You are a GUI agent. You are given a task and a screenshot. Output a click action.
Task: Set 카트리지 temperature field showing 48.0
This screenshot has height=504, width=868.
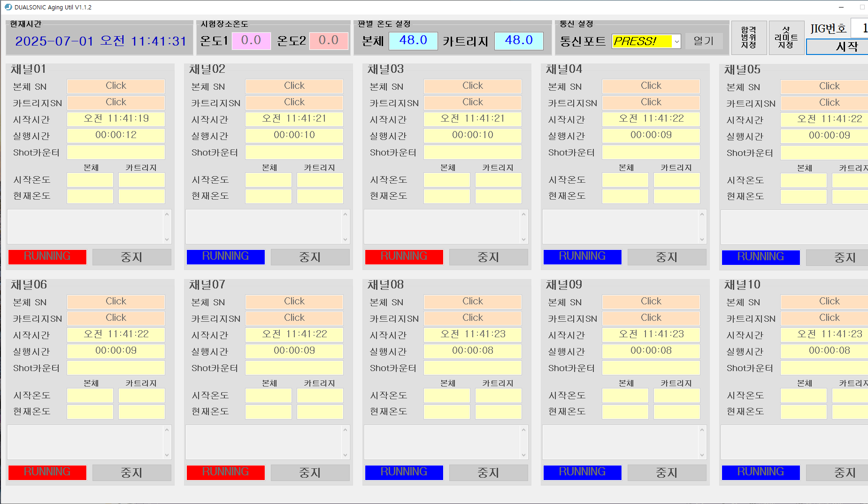pyautogui.click(x=519, y=41)
